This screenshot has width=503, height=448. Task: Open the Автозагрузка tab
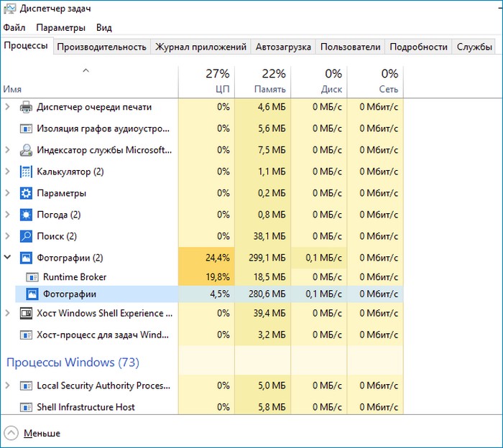coord(283,47)
